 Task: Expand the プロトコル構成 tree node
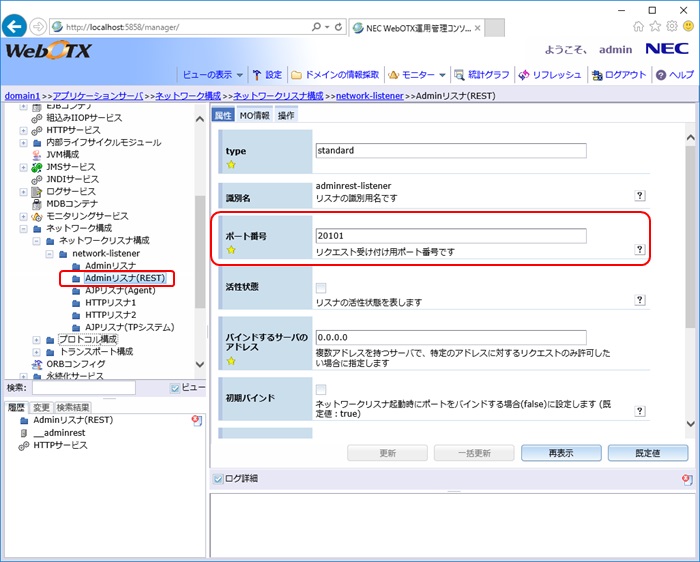pyautogui.click(x=37, y=339)
